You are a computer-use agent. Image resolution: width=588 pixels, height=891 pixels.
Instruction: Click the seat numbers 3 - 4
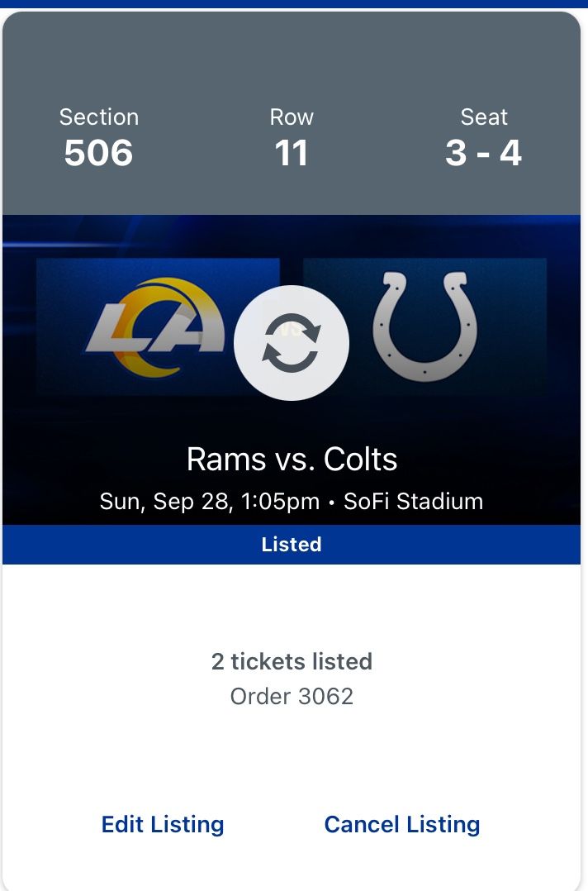click(484, 153)
